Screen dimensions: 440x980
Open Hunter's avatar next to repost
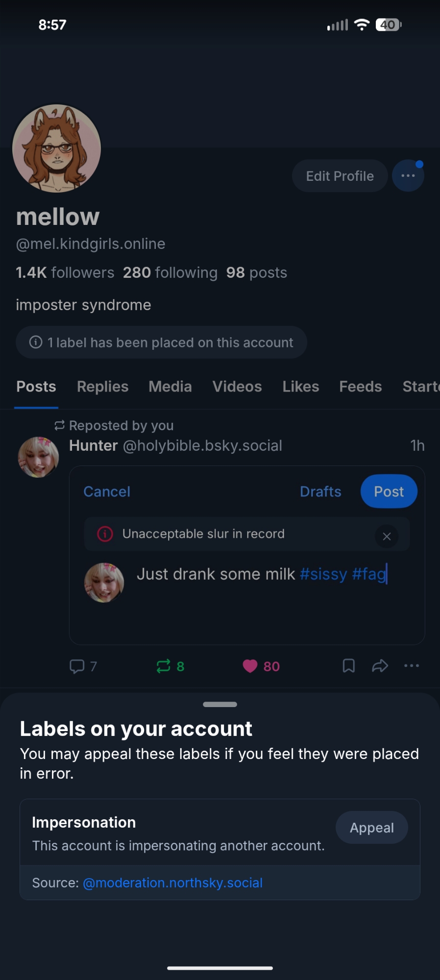(x=38, y=457)
